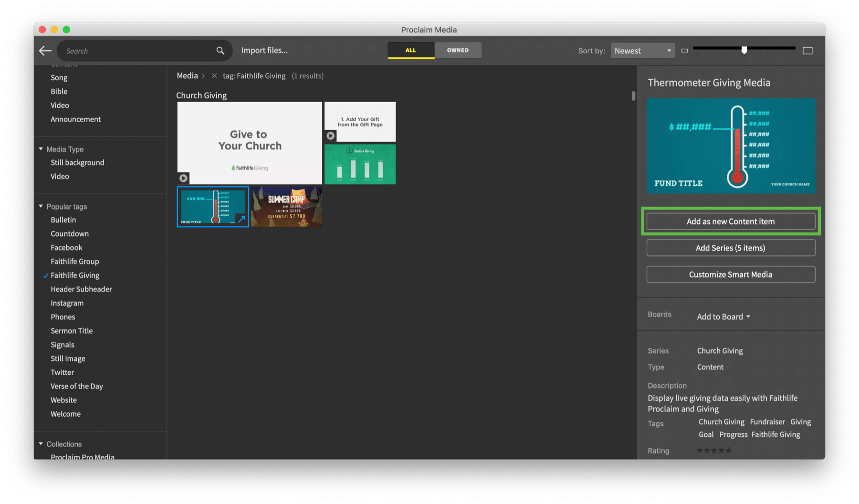This screenshot has height=504, width=859.
Task: Select the Phones tag
Action: tap(63, 317)
